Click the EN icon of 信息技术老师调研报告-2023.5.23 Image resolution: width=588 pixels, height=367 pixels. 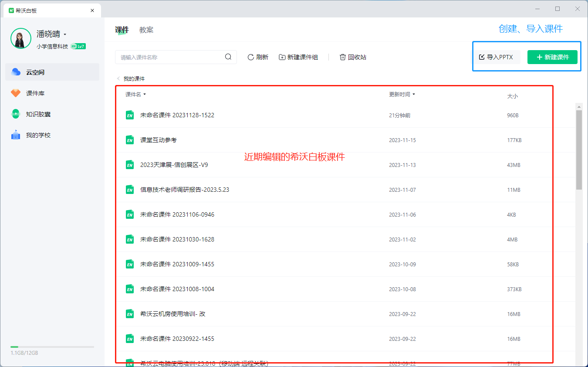129,190
